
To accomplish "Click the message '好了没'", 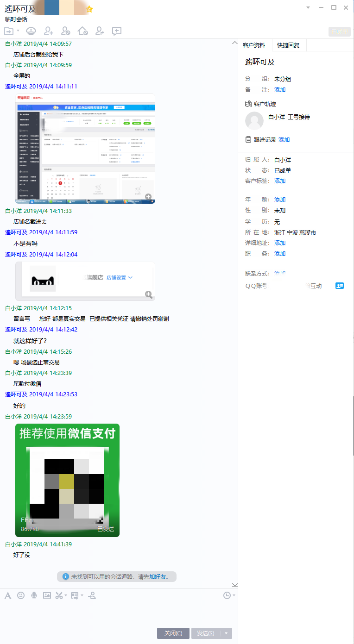I will (x=22, y=555).
